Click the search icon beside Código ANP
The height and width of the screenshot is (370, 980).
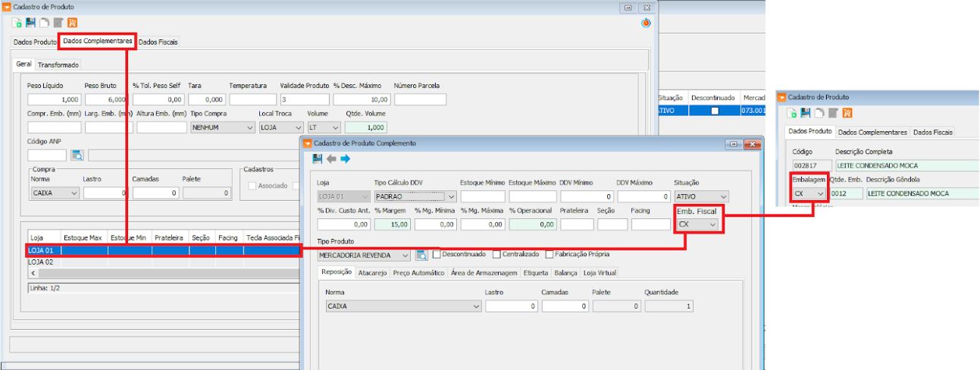coord(77,155)
